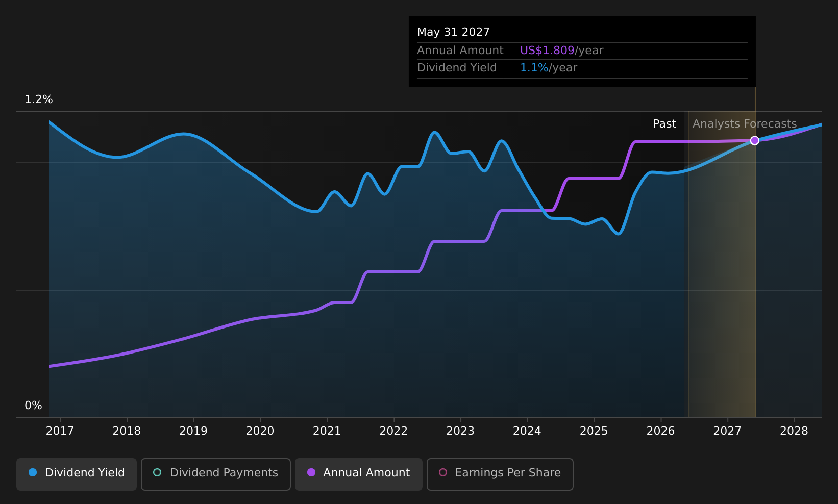Click the tooltip Annual Amount label
Screen dimensions: 838x504
point(460,51)
